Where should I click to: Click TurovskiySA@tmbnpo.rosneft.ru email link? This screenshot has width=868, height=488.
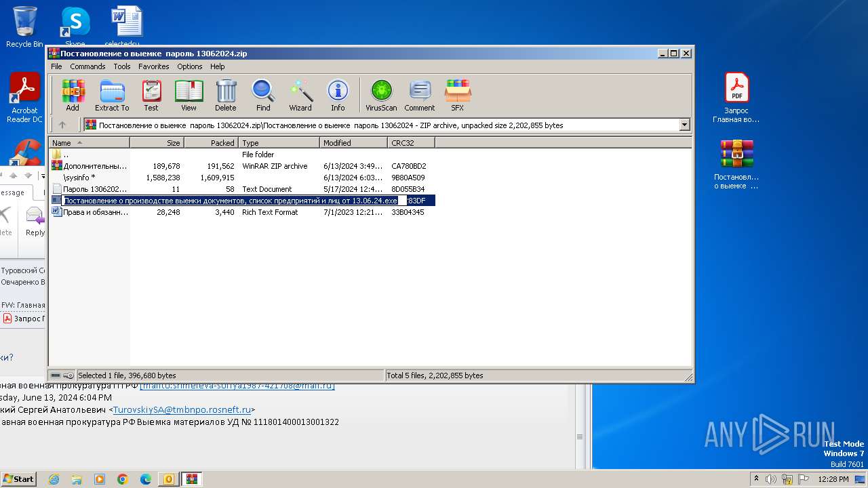point(182,409)
